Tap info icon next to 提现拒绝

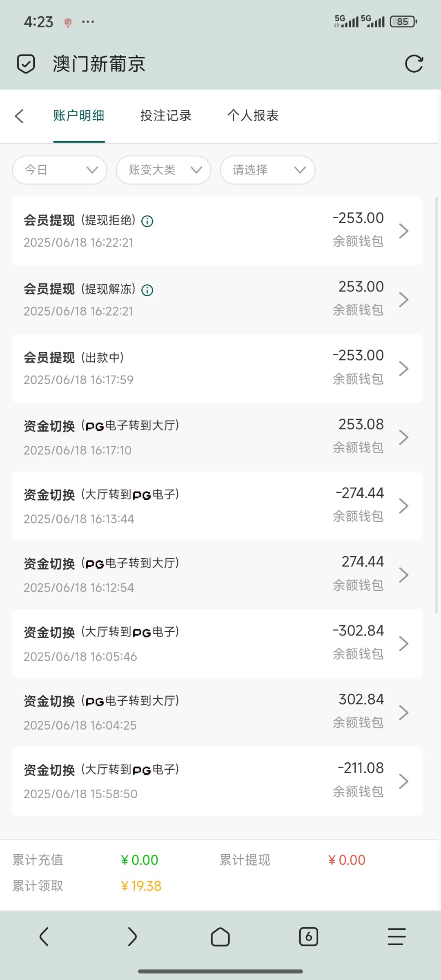pyautogui.click(x=147, y=221)
